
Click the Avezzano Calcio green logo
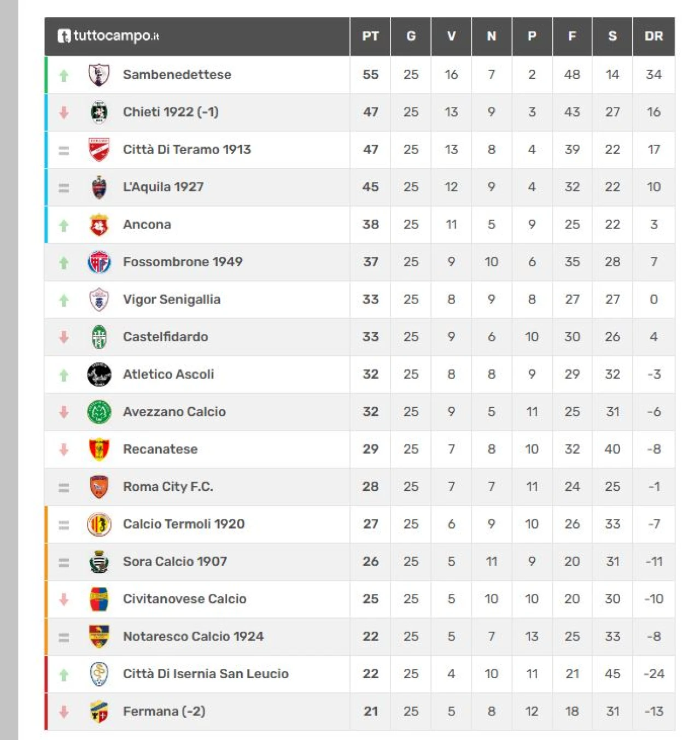pyautogui.click(x=99, y=412)
